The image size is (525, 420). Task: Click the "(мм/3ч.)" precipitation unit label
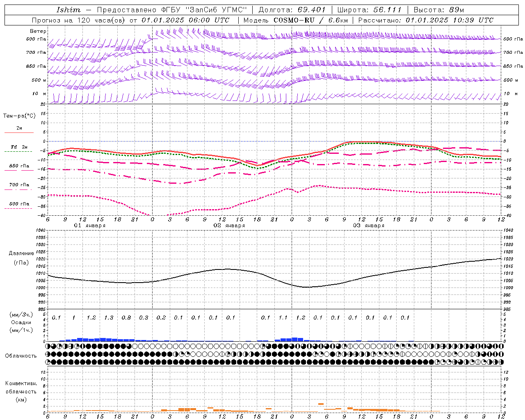point(21,315)
